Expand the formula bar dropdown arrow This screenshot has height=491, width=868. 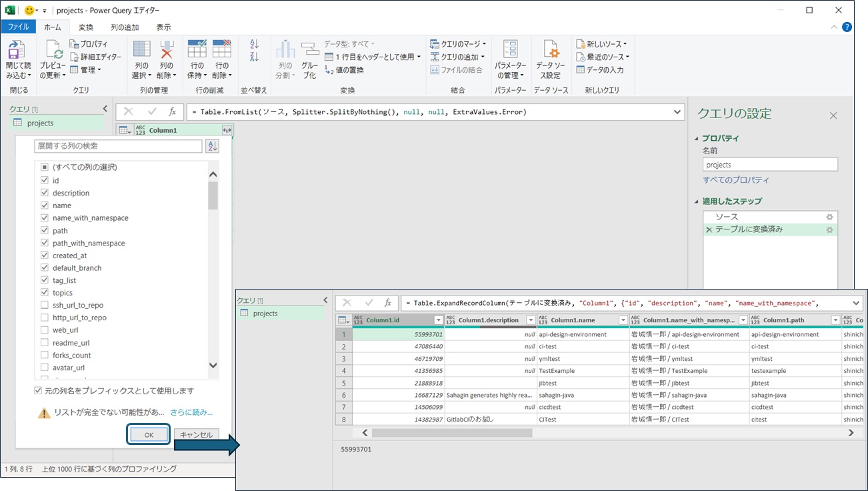pyautogui.click(x=678, y=112)
